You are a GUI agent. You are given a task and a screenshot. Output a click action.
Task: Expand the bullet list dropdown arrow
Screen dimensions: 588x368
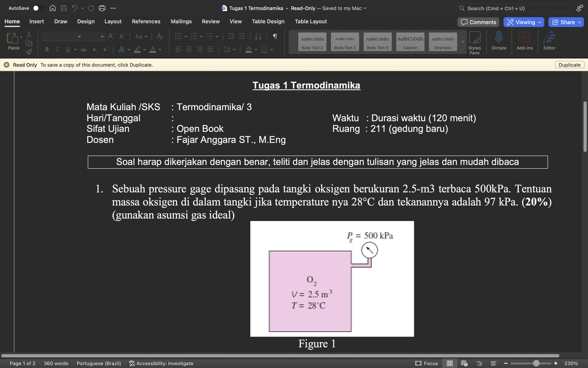[x=186, y=37]
